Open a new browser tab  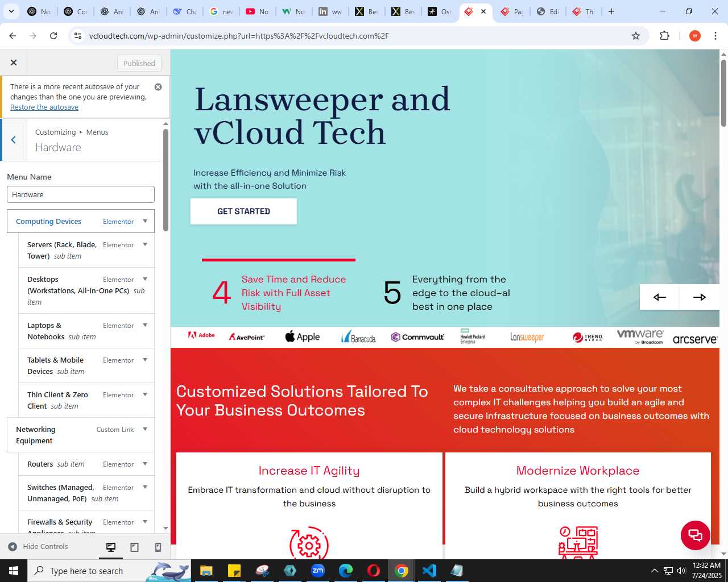[611, 11]
